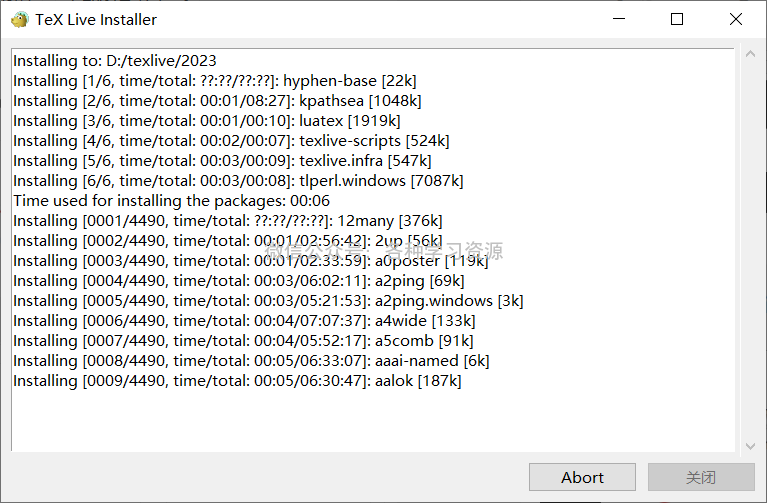Select the 12many [376k] log line
The height and width of the screenshot is (503, 767).
click(228, 221)
